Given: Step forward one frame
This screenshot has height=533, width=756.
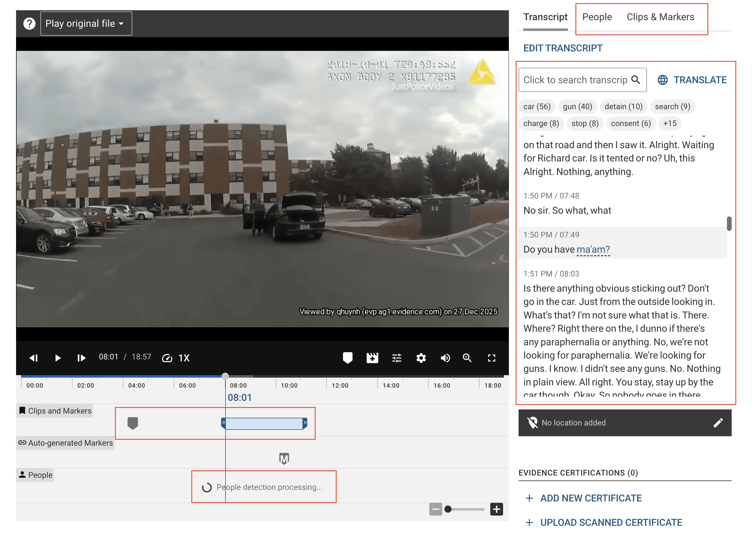Looking at the screenshot, I should pos(81,358).
